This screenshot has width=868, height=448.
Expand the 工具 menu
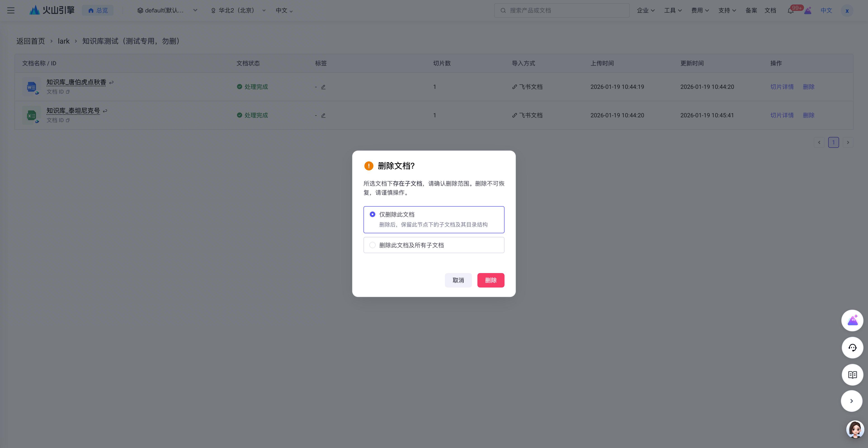[673, 10]
